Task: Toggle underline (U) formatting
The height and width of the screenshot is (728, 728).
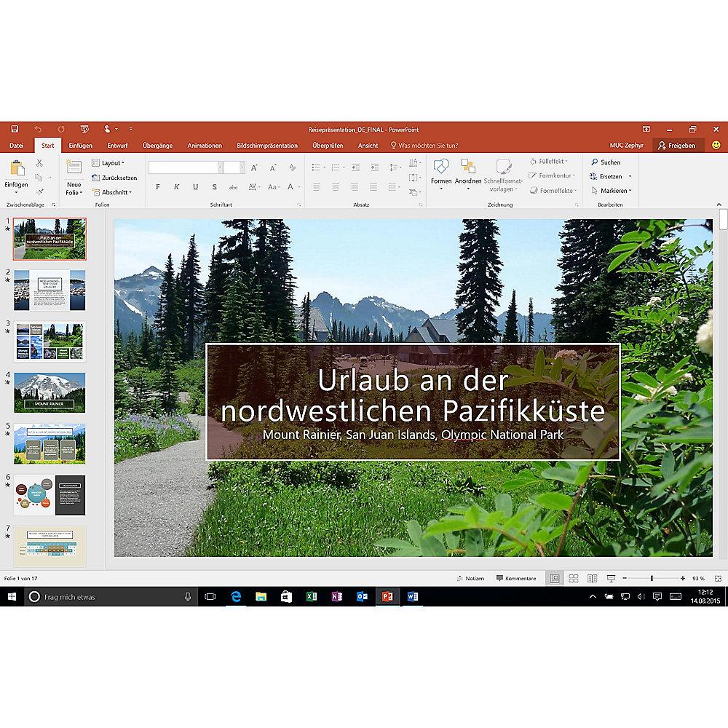Action: [195, 187]
